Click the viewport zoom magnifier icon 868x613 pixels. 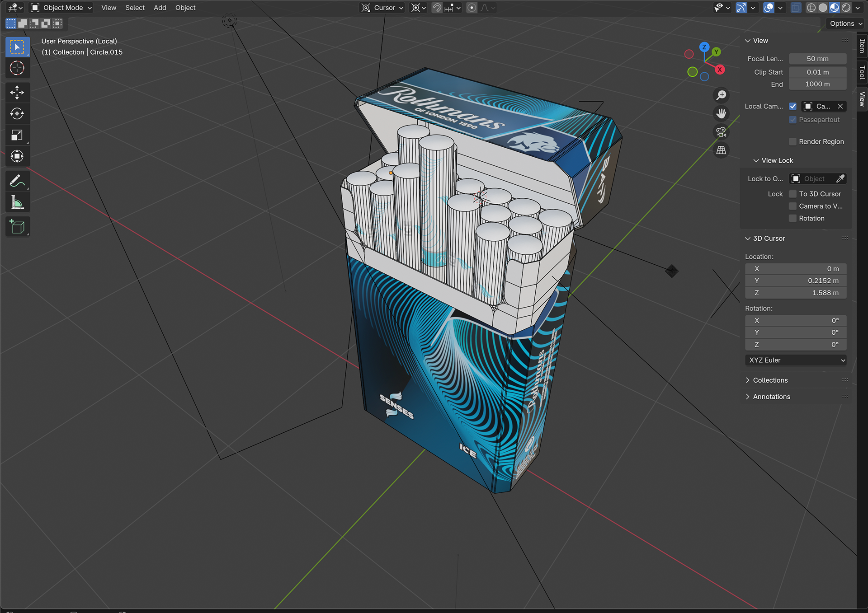pos(721,95)
